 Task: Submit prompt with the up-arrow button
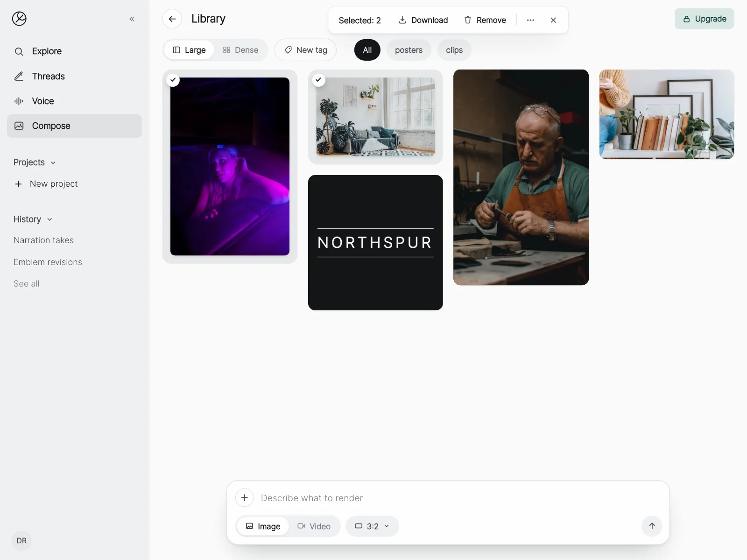652,526
